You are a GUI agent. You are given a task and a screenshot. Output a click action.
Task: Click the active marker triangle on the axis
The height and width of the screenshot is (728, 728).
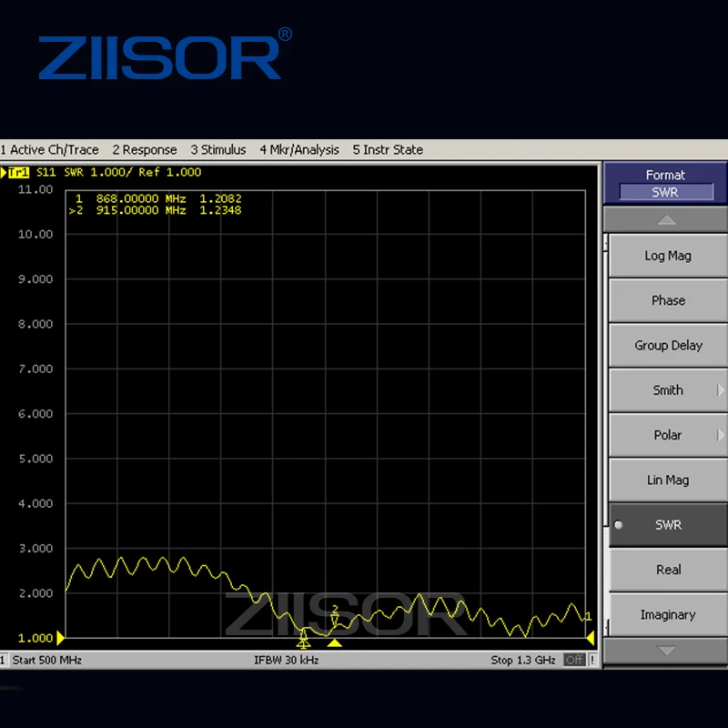pyautogui.click(x=334, y=643)
